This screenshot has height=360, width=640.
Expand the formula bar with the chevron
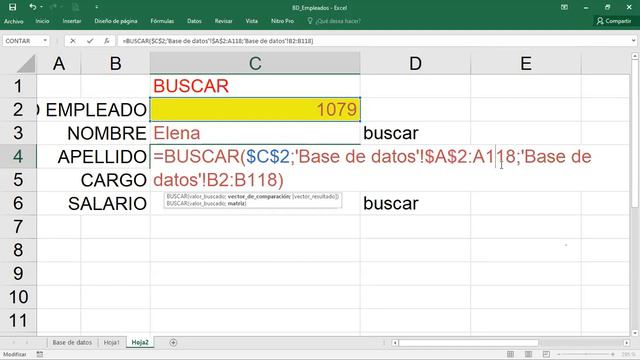coord(633,41)
